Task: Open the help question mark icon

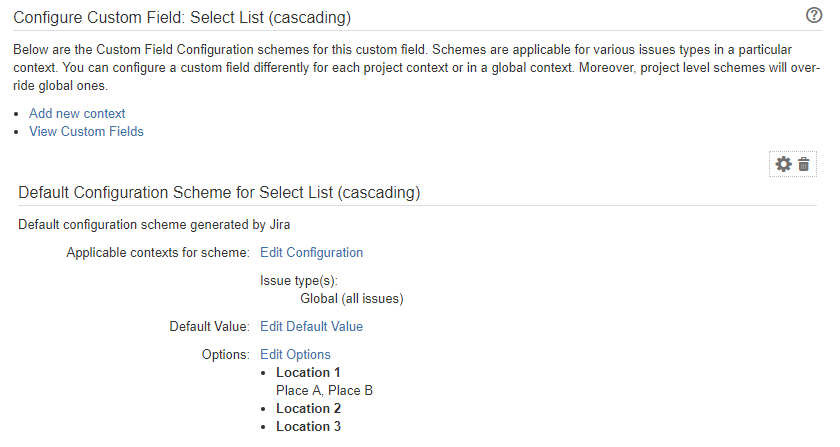Action: tap(814, 15)
